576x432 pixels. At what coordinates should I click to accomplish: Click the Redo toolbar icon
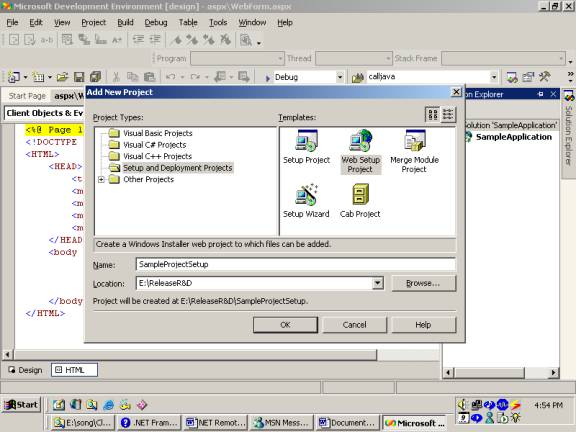(x=195, y=77)
